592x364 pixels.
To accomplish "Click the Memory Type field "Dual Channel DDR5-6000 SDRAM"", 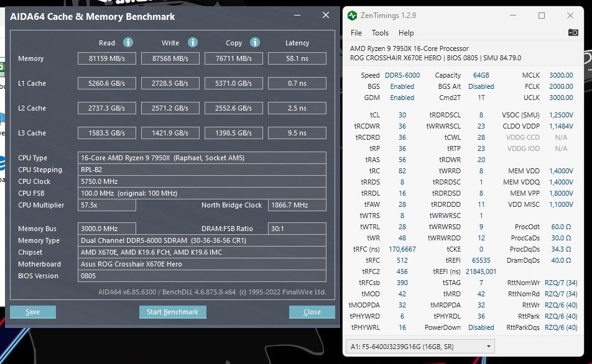I will pos(202,240).
